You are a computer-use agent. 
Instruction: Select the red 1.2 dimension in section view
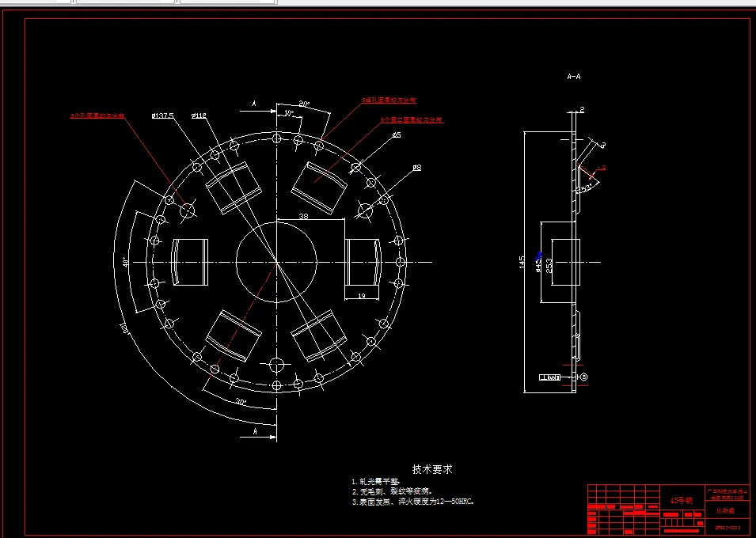[x=601, y=169]
